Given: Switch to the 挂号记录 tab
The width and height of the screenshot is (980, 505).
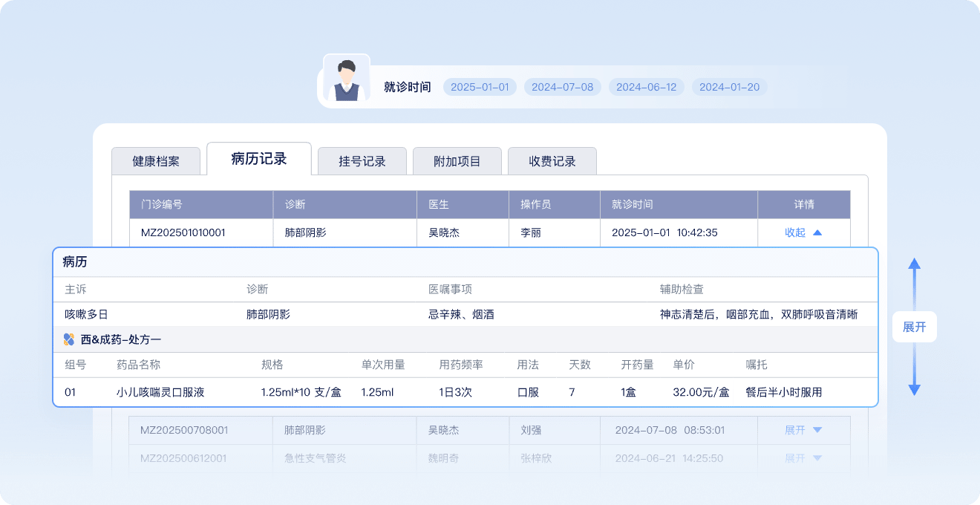Looking at the screenshot, I should click(362, 161).
